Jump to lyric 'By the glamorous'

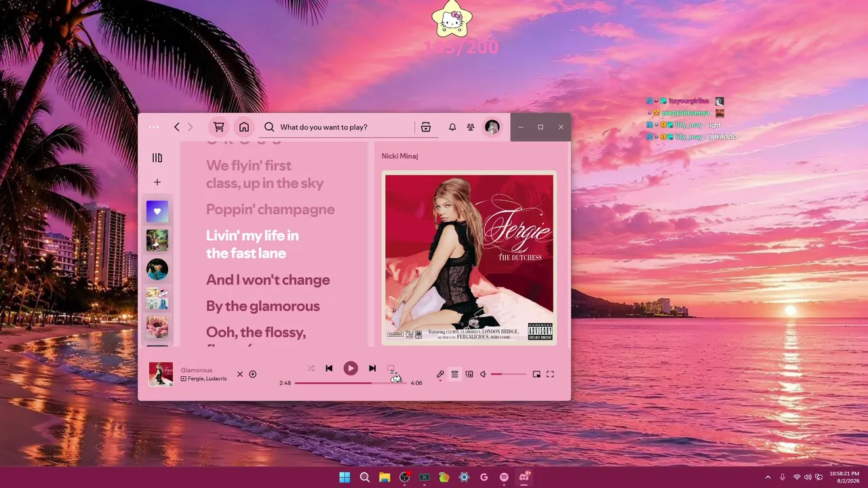[263, 306]
